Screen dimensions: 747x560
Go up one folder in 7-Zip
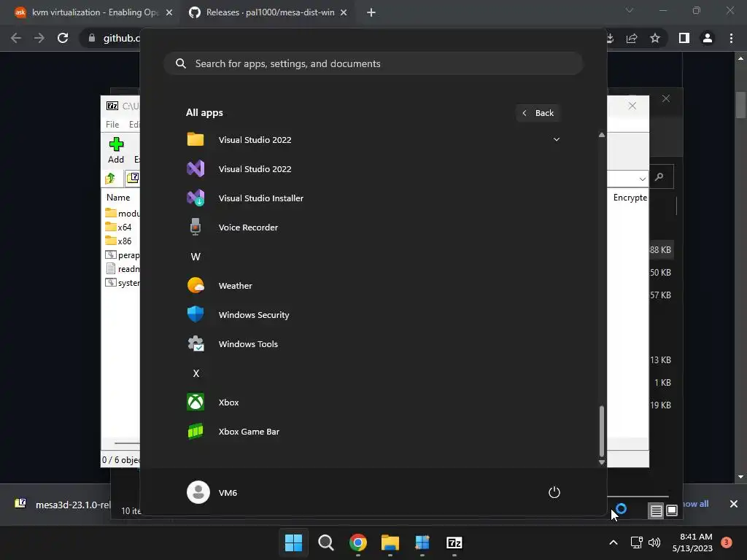pos(111,178)
